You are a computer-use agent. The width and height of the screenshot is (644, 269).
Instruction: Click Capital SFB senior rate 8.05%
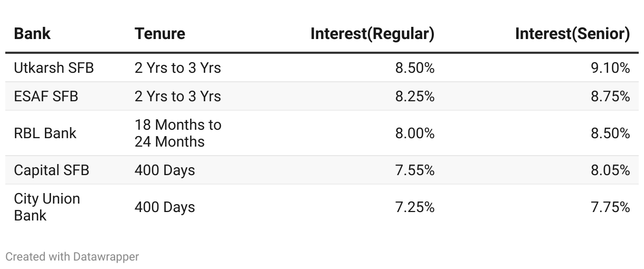(610, 170)
